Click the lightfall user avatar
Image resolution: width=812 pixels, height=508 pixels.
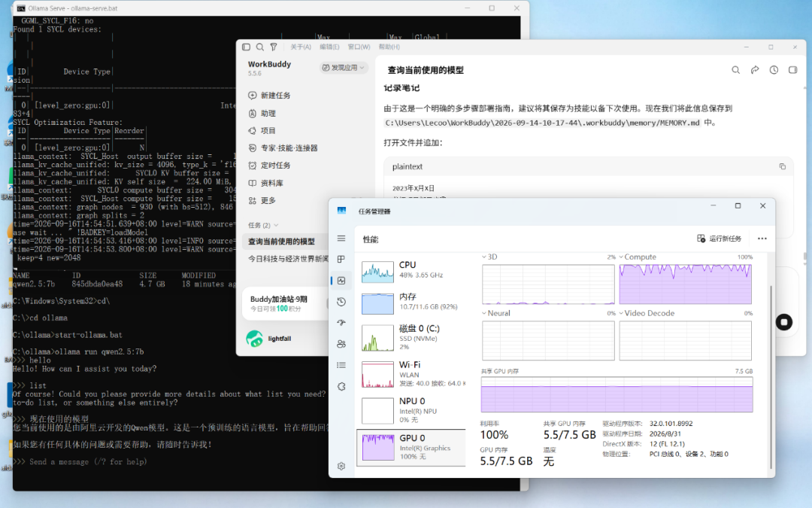point(254,339)
